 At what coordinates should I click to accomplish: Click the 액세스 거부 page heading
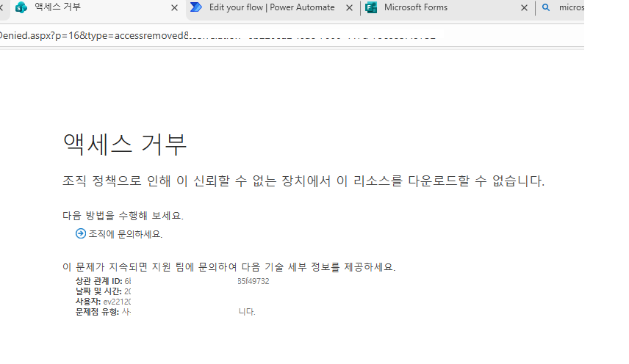[125, 144]
